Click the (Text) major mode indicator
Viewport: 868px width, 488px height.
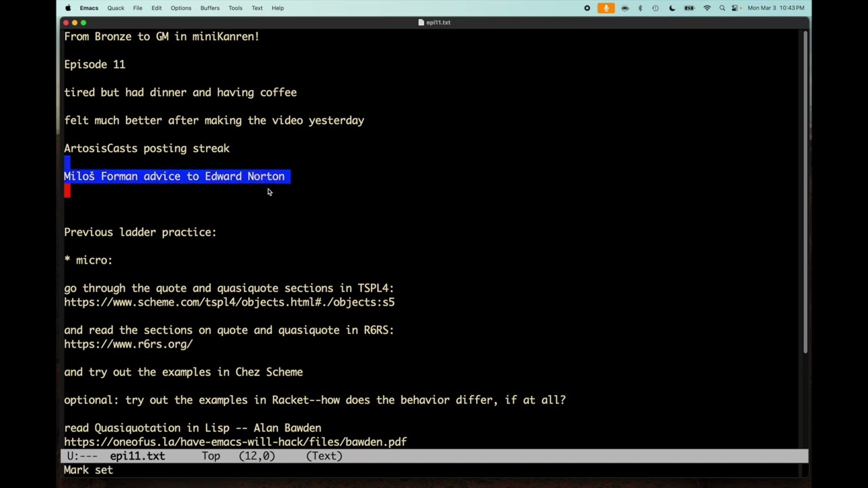[x=324, y=456]
